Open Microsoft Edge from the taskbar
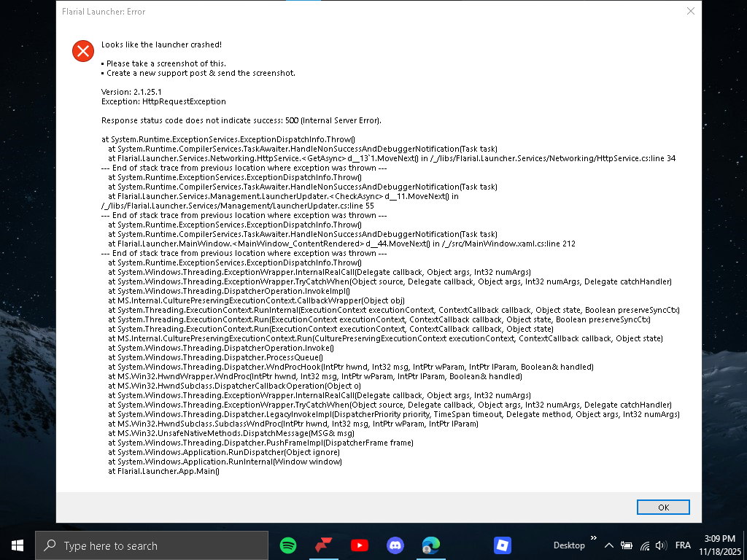Screen dimensions: 747x560 coord(430,545)
